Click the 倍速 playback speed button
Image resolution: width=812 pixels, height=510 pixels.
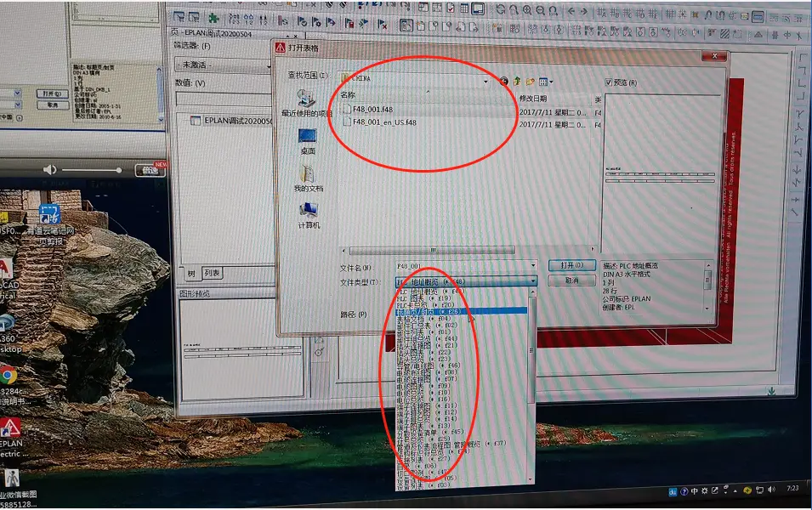pyautogui.click(x=150, y=170)
